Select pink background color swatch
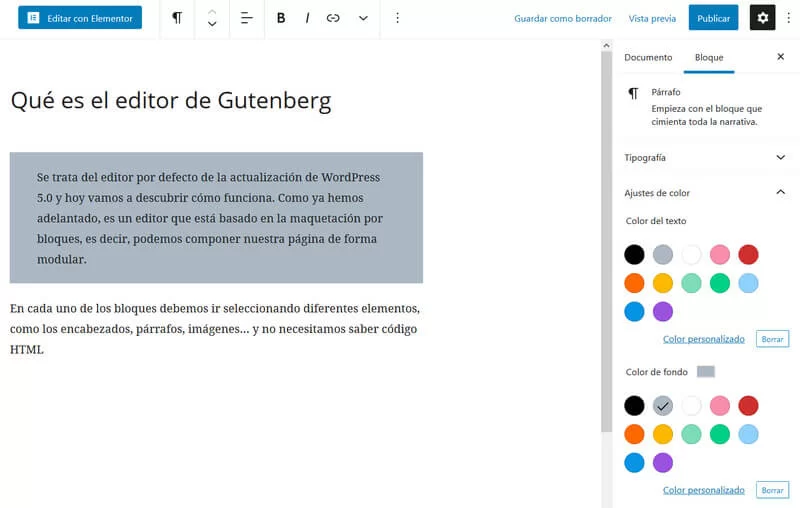The width and height of the screenshot is (800, 508). (x=720, y=406)
